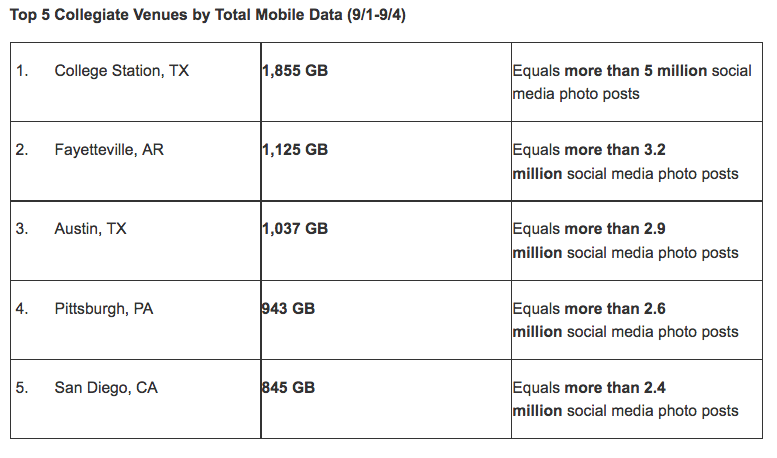
Task: Click the 845 GB value
Action: [x=288, y=387]
